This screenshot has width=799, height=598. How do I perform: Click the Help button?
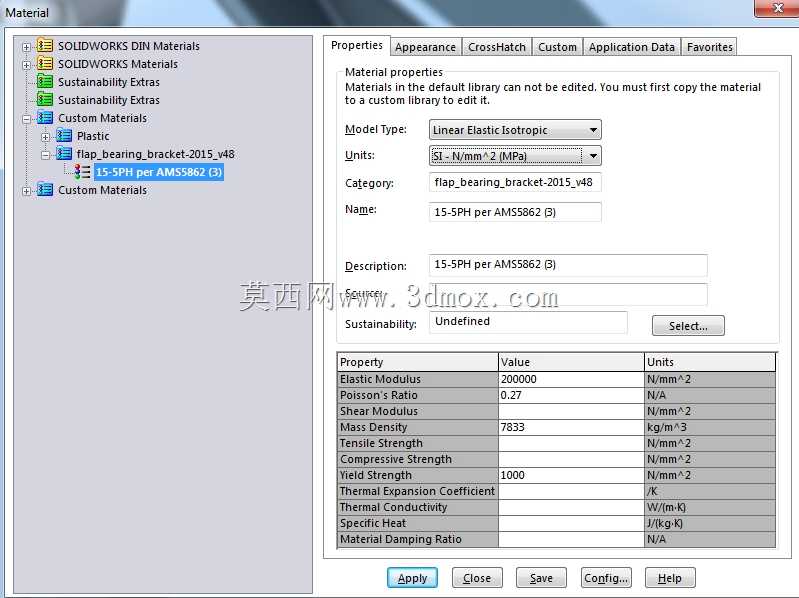click(x=670, y=578)
